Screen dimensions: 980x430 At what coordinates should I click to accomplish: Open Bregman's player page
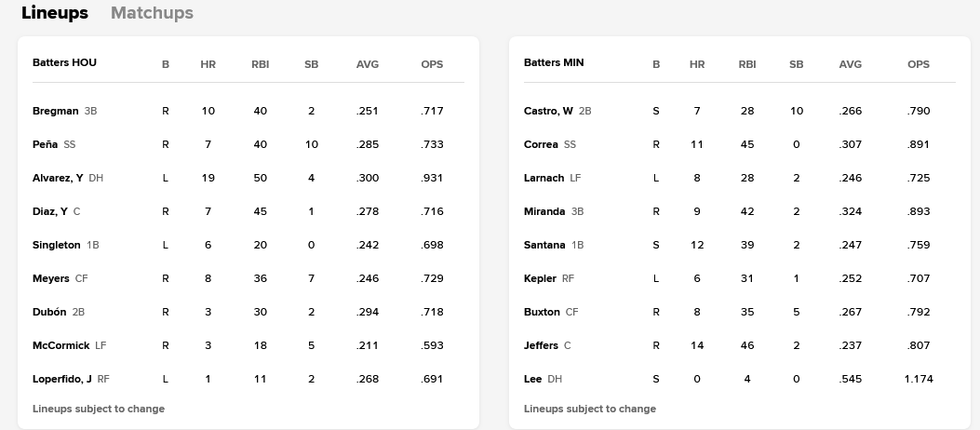(x=55, y=111)
